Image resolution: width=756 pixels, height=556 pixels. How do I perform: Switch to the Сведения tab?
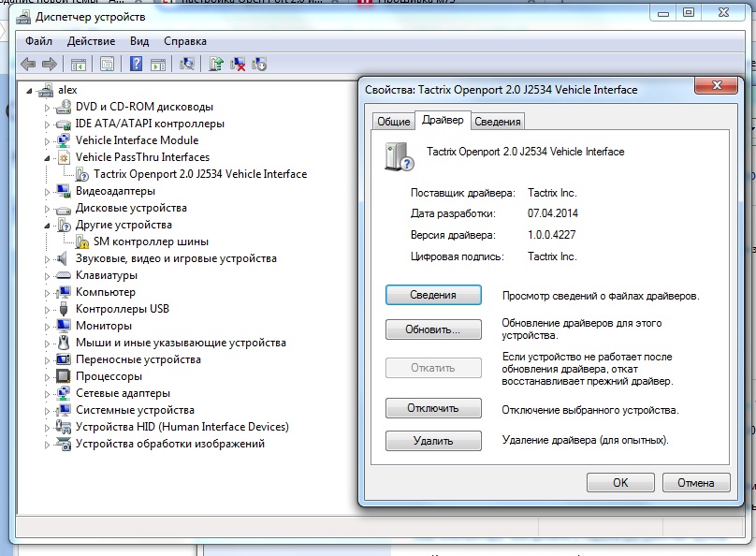(x=498, y=122)
